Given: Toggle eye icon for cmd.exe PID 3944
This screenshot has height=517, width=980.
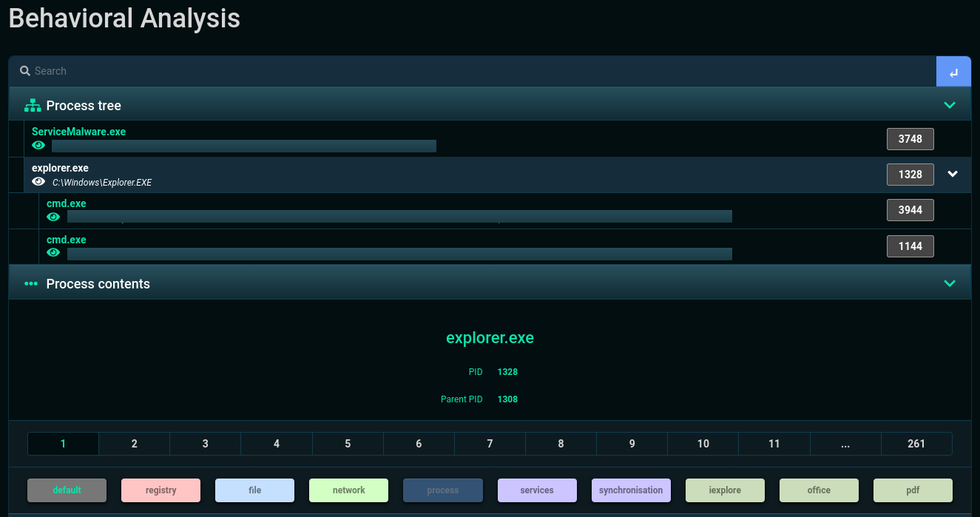Looking at the screenshot, I should (x=53, y=217).
